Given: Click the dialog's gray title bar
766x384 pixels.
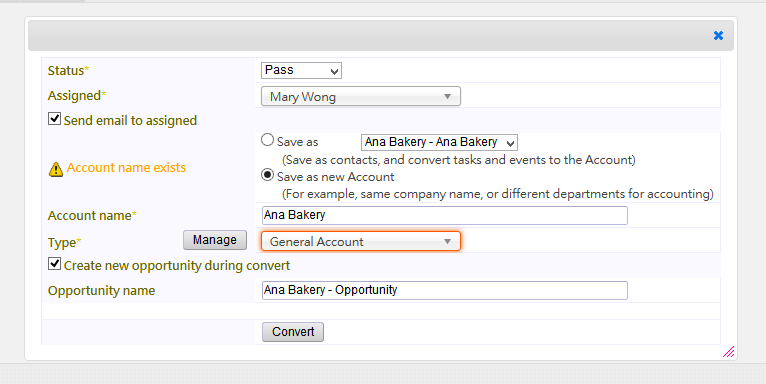Looking at the screenshot, I should (x=371, y=36).
